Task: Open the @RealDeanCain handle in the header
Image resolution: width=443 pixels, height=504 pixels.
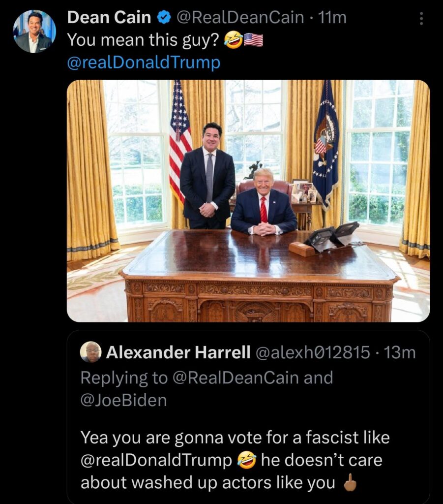Action: 239,17
